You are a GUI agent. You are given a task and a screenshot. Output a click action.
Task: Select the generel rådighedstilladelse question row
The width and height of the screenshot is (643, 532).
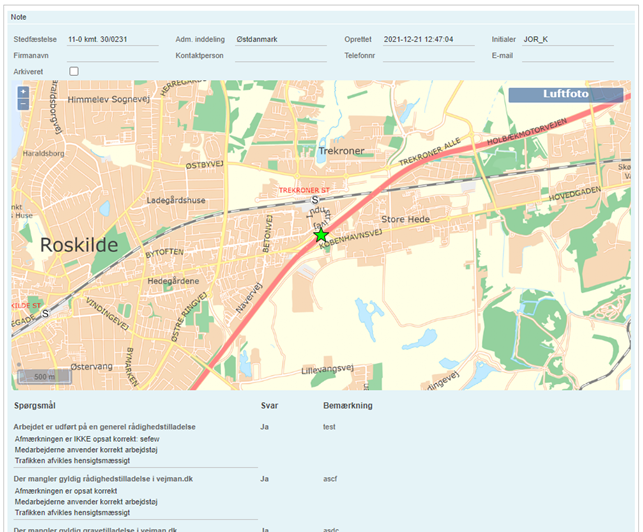pos(105,426)
